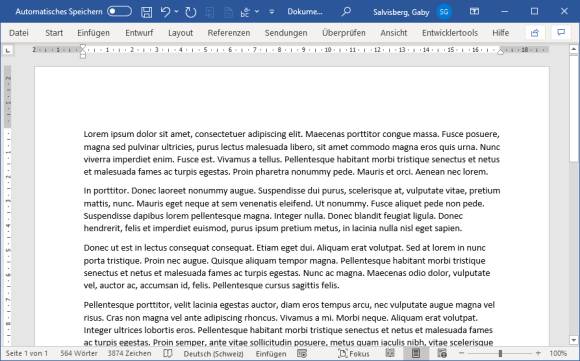Select the Entwurf tab

click(139, 33)
